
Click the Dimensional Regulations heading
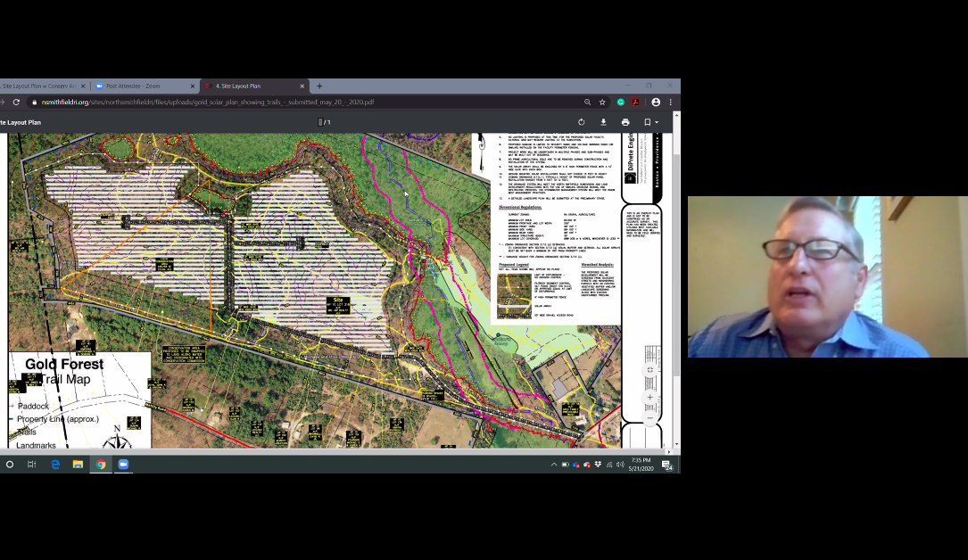pos(520,207)
